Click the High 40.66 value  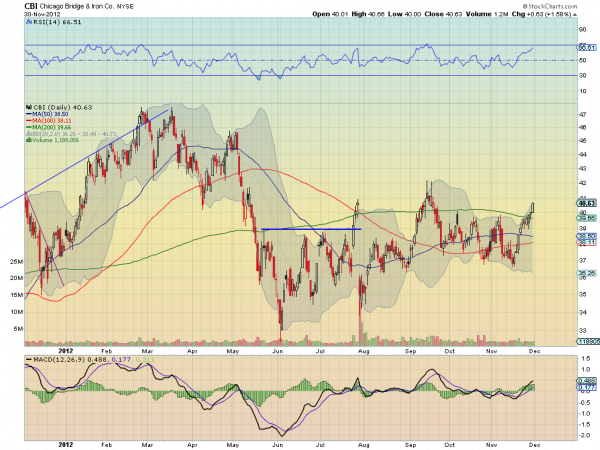[x=368, y=14]
